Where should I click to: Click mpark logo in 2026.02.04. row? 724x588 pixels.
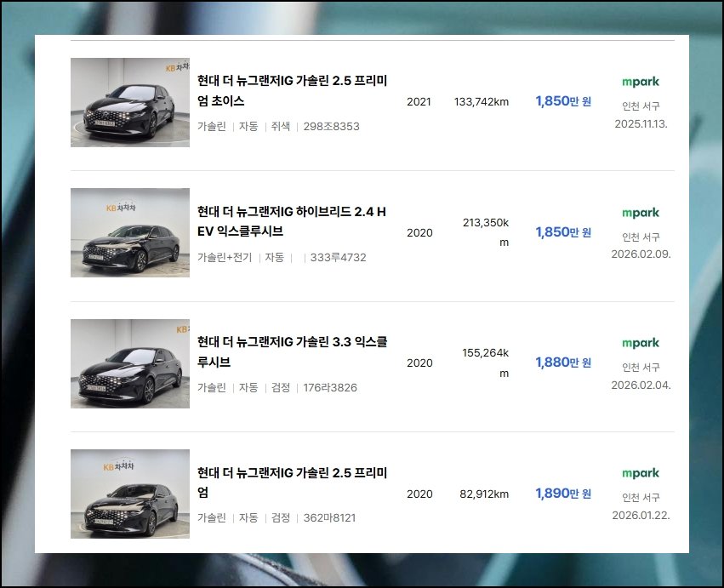click(x=641, y=343)
